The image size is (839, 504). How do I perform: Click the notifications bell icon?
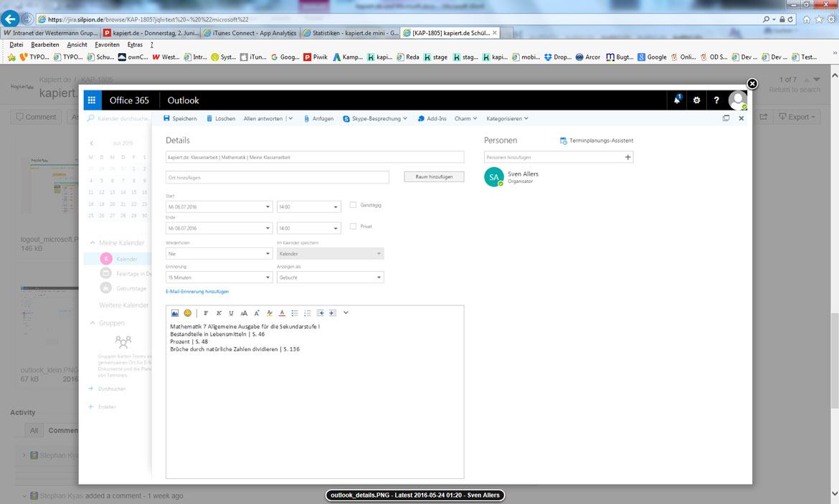pyautogui.click(x=677, y=100)
